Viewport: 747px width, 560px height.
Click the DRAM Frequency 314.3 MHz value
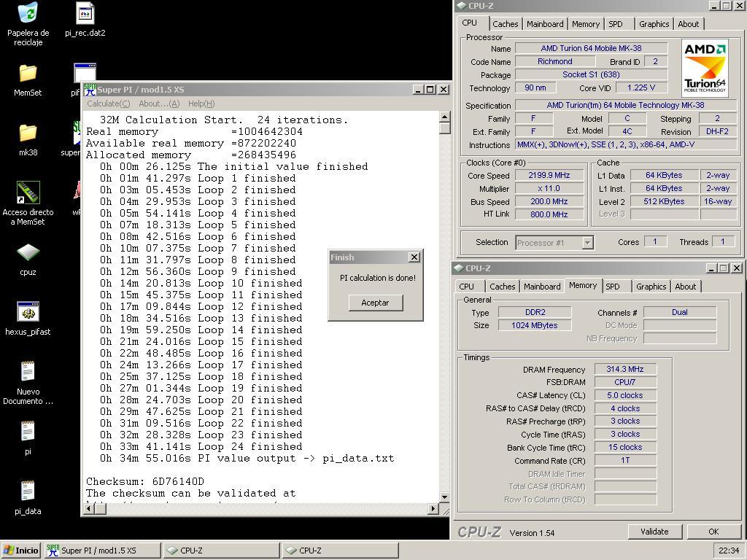[625, 369]
